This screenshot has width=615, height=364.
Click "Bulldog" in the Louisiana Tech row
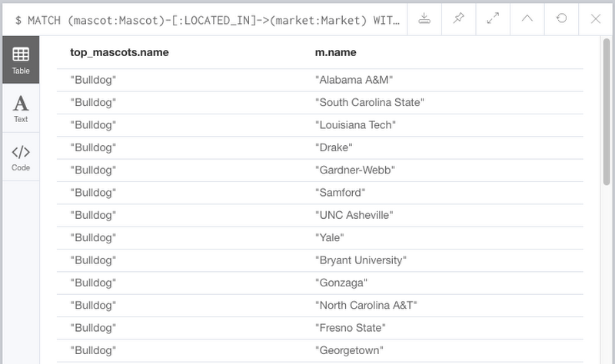93,125
